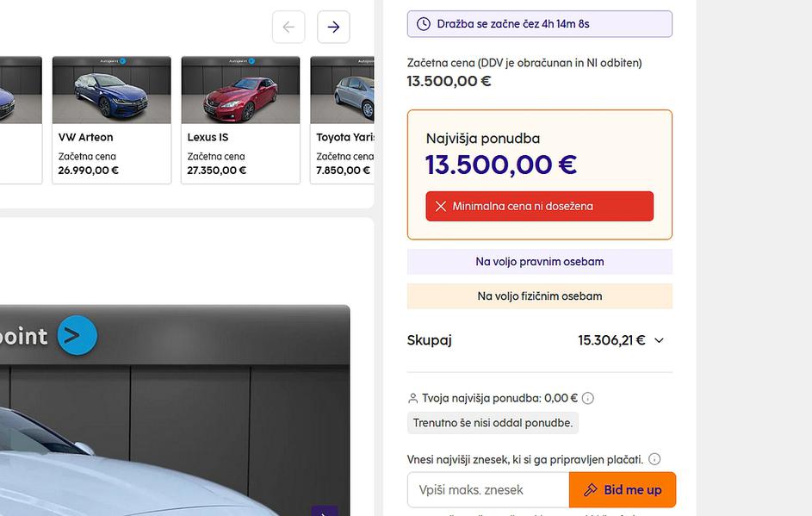Click the X icon in minimum price alert
The height and width of the screenshot is (516, 812).
pos(441,207)
